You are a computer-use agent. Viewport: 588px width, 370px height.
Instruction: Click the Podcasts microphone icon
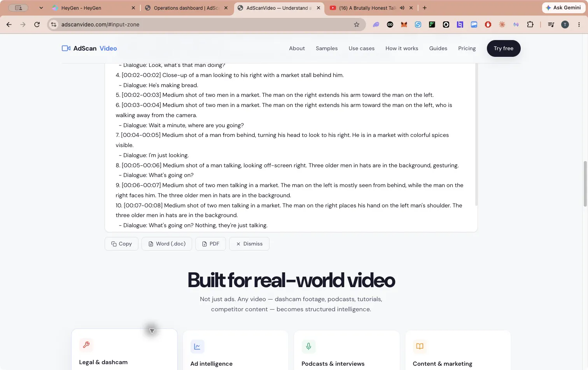click(x=308, y=346)
